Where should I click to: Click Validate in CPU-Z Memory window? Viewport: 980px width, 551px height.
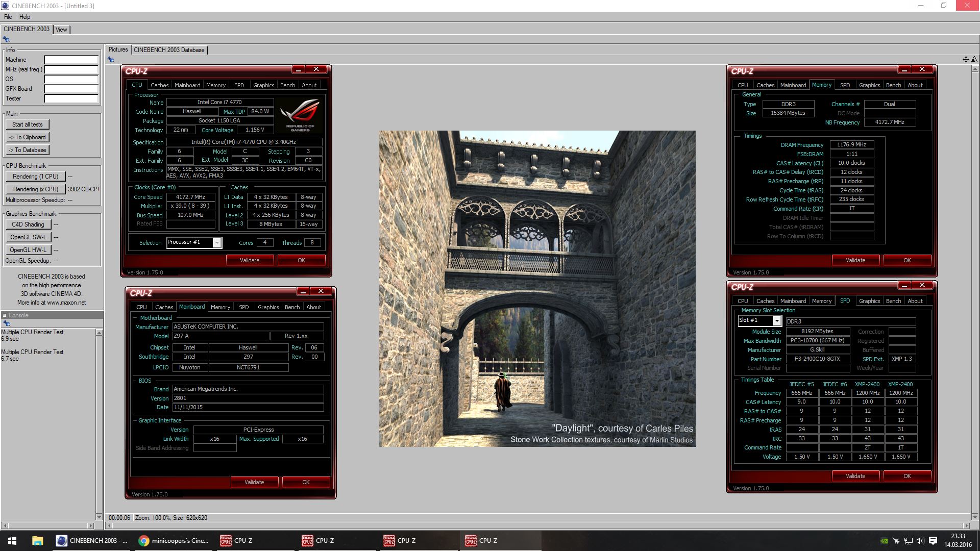click(855, 260)
